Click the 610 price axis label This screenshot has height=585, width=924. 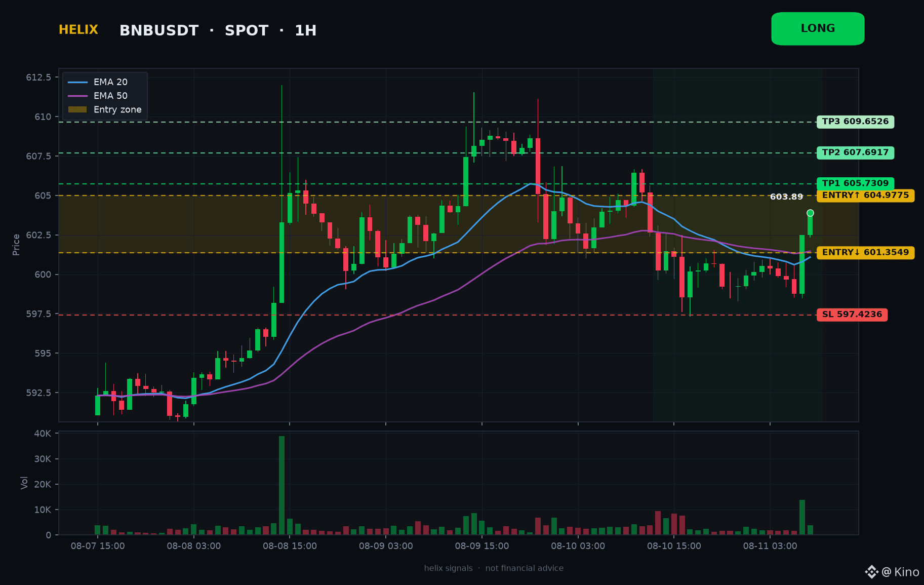[x=43, y=116]
